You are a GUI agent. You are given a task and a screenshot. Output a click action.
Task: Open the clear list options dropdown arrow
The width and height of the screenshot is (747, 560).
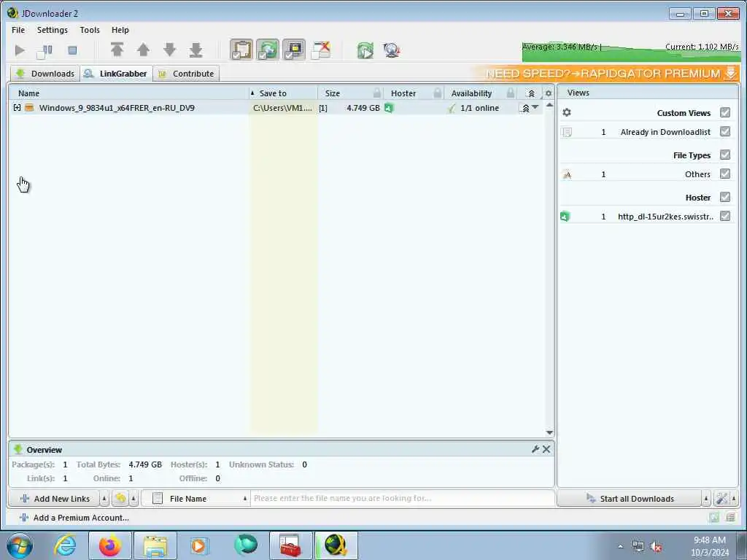tap(134, 499)
